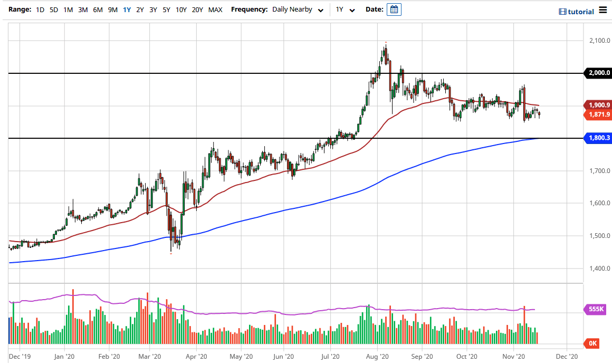
Task: Click the Date: label text
Action: [x=374, y=9]
